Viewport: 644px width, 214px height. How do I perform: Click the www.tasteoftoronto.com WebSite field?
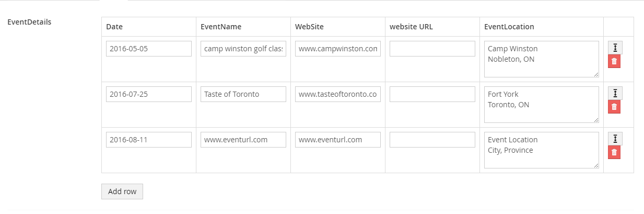338,94
